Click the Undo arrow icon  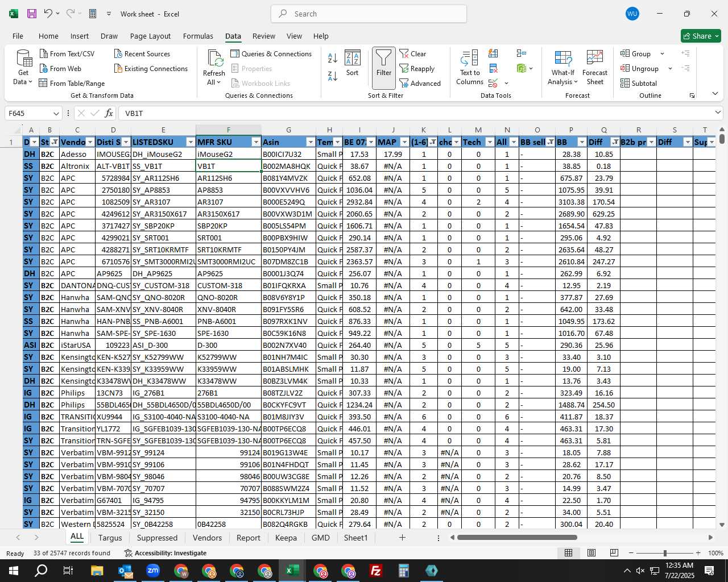point(48,14)
